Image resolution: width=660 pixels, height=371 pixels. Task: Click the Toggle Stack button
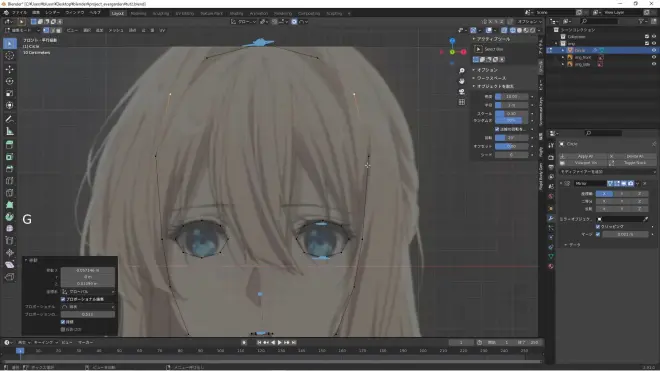point(632,163)
